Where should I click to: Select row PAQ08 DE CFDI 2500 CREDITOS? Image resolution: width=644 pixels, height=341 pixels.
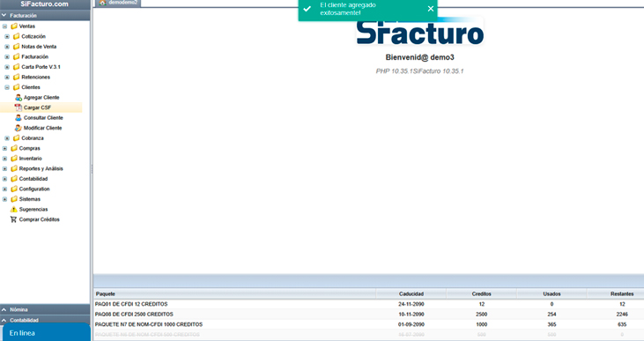click(369, 315)
